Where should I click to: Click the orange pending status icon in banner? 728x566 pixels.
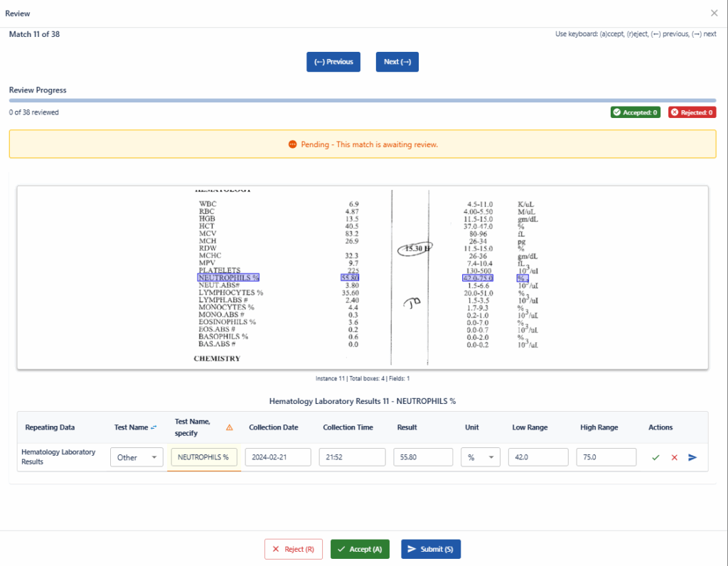(292, 144)
